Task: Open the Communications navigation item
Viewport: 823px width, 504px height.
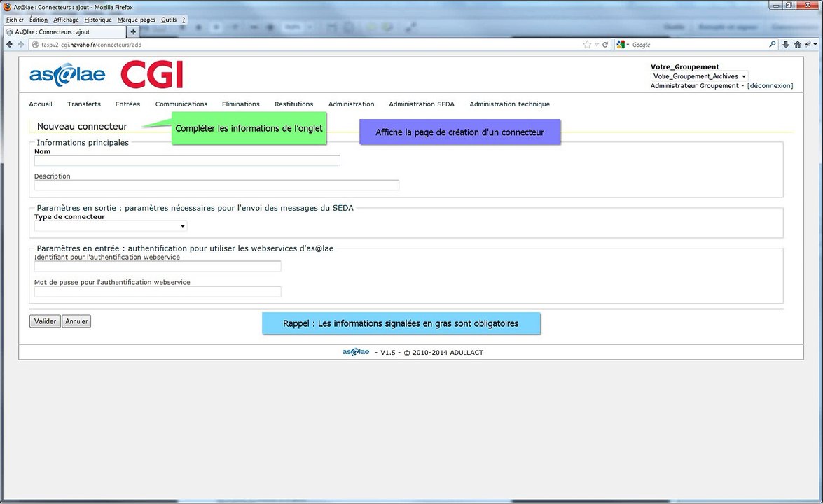Action: click(181, 104)
